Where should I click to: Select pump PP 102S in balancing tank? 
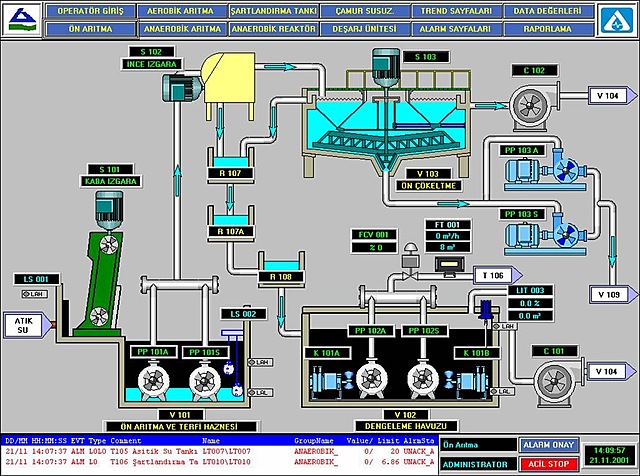point(423,379)
